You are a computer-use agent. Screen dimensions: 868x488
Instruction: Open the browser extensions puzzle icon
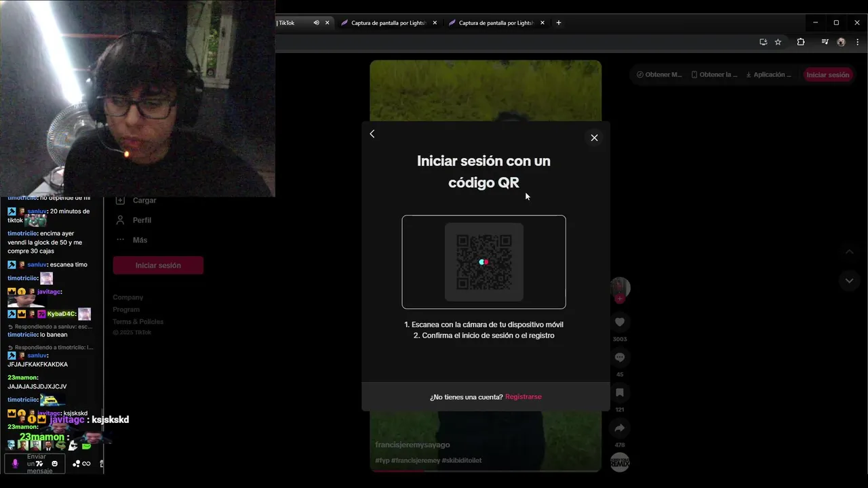[801, 42]
